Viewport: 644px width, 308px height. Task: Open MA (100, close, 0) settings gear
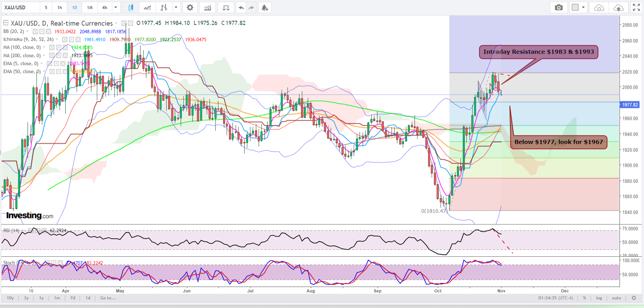[59, 47]
